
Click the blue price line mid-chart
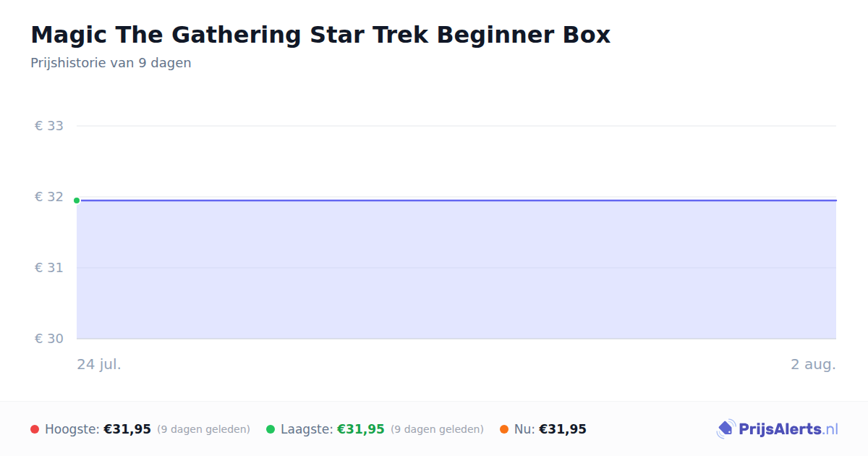[456, 200]
